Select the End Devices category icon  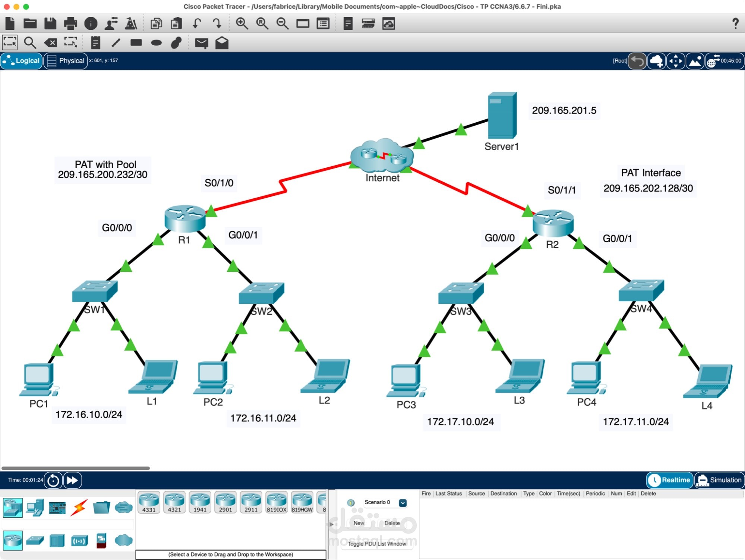point(35,507)
